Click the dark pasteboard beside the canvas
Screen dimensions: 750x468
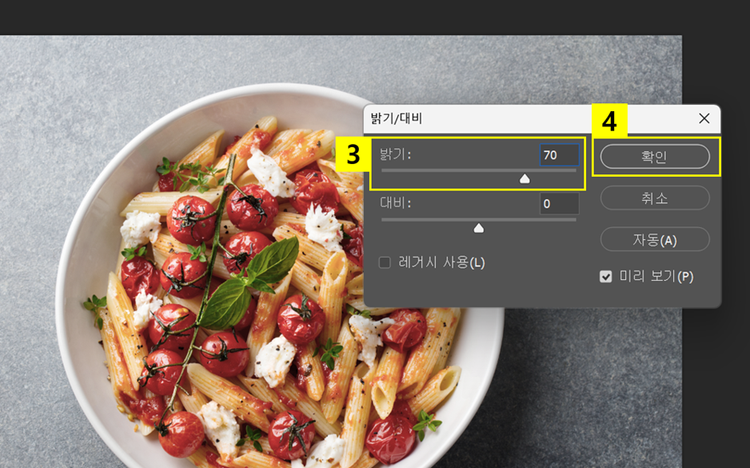(x=716, y=383)
